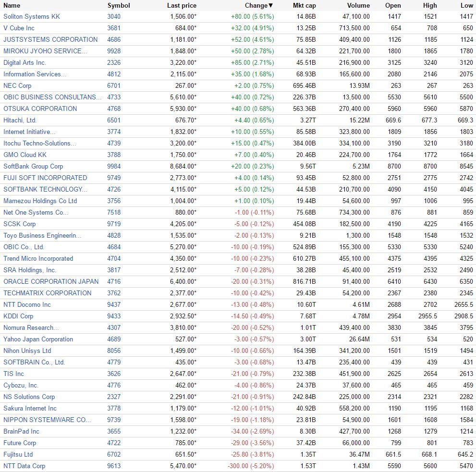Open Mamezou Holdings Co Ltd link
476x472 pixels.
[x=40, y=201]
